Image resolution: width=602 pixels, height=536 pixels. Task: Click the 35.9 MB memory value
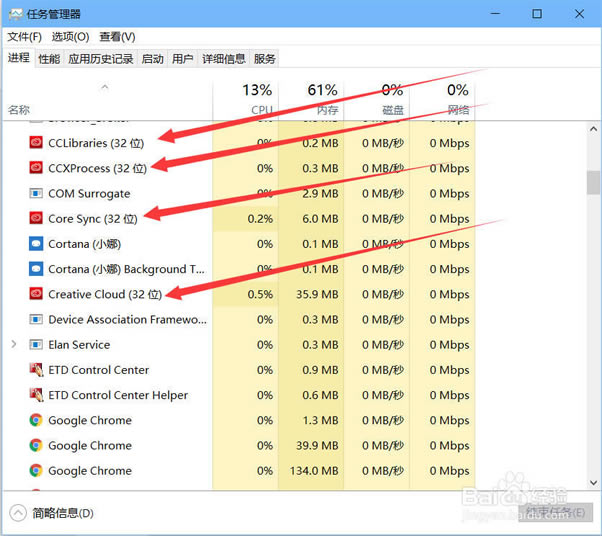coord(317,294)
